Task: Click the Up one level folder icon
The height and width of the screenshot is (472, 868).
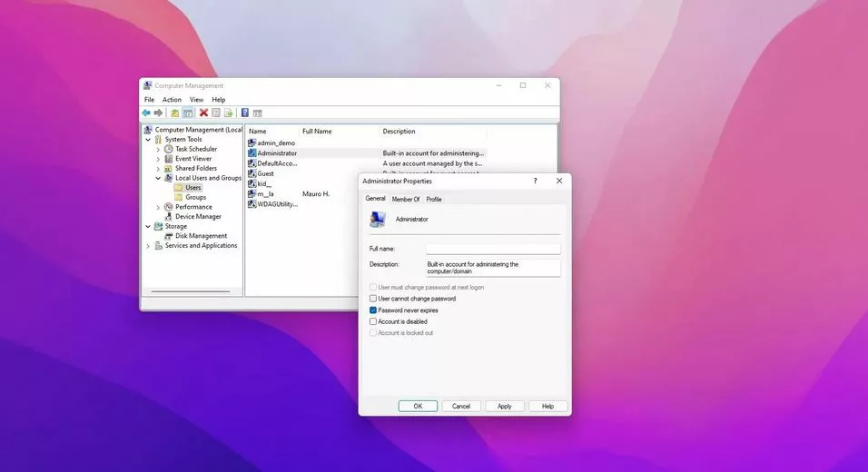Action: click(175, 113)
